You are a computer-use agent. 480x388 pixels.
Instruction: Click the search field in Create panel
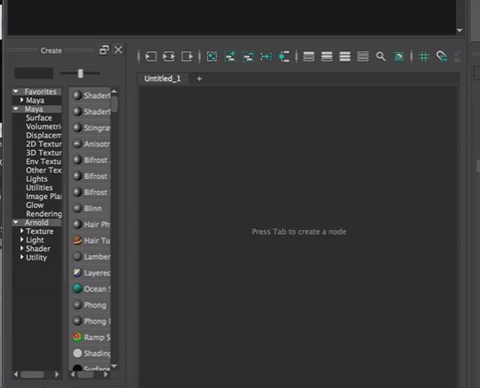click(x=33, y=73)
